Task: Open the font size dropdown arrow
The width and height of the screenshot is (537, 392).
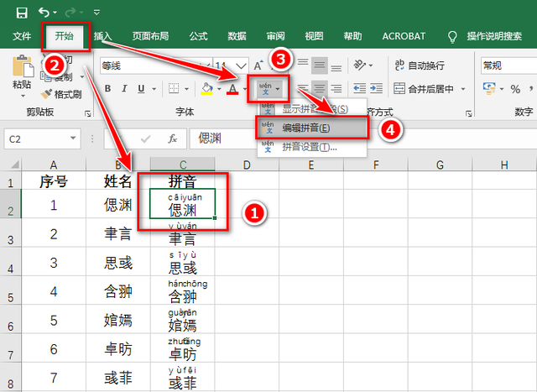Action: click(241, 65)
